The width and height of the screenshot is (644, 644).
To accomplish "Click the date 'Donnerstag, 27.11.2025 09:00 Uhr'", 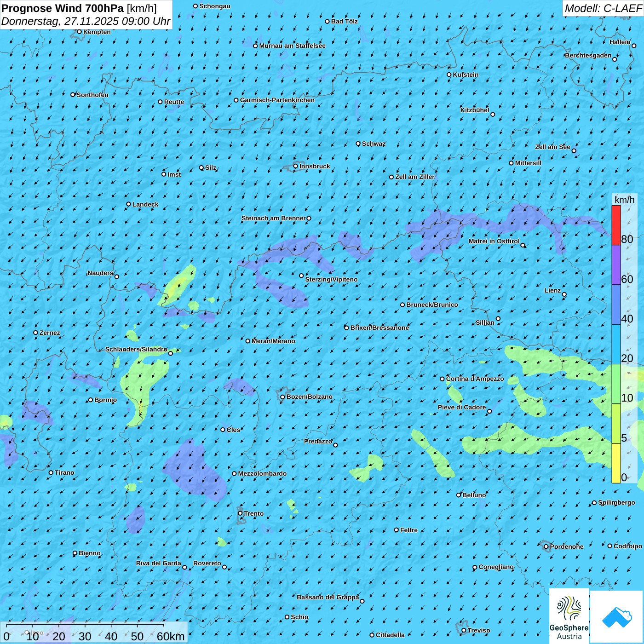I will 86,21.
